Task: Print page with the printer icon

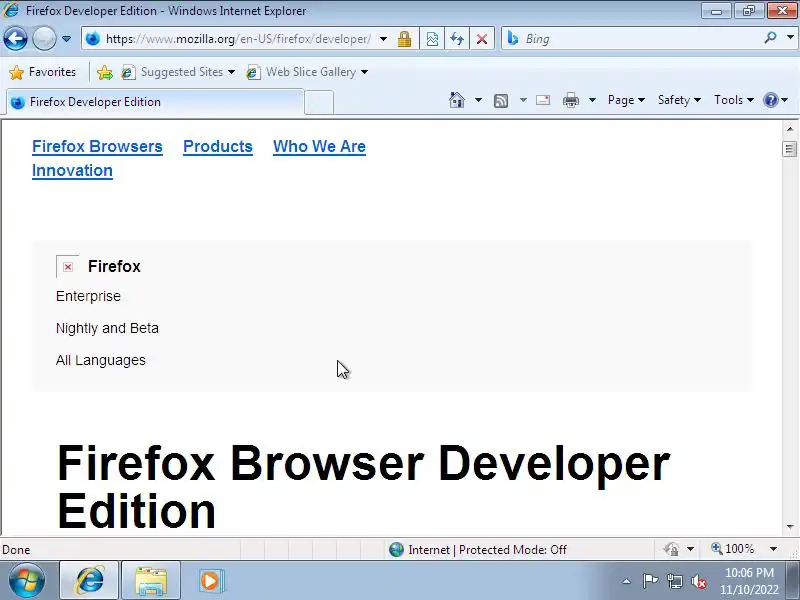Action: (570, 100)
